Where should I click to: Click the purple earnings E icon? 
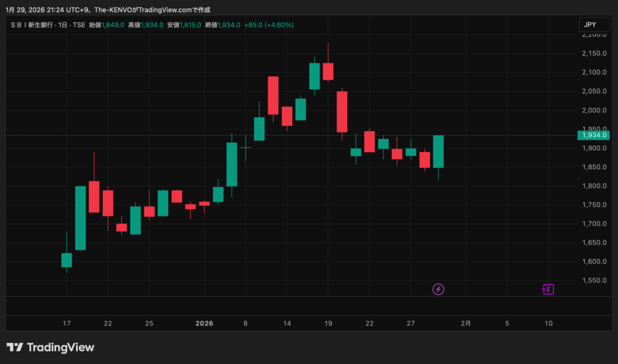tap(548, 289)
